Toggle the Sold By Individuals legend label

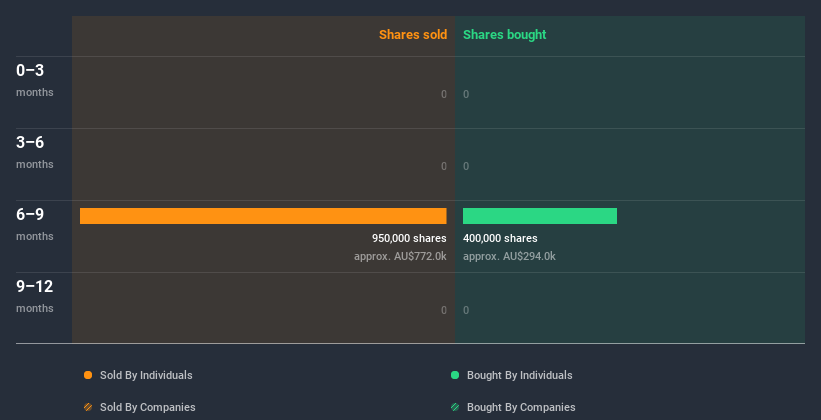tap(146, 375)
